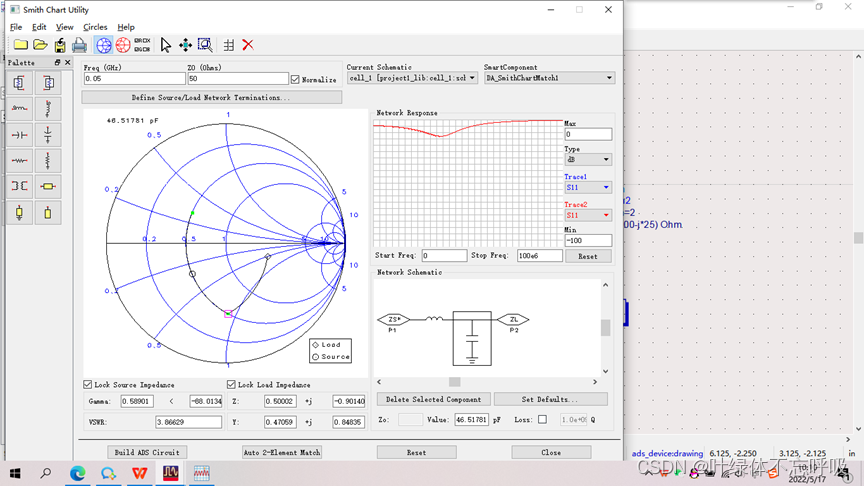Open the Help menu
864x486 pixels.
[x=126, y=27]
